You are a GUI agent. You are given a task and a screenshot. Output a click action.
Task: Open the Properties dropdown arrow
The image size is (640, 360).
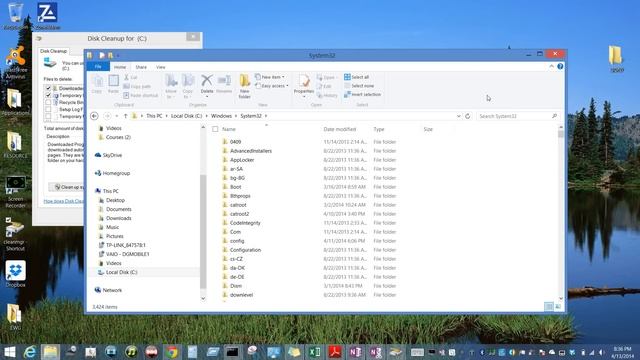coord(304,97)
